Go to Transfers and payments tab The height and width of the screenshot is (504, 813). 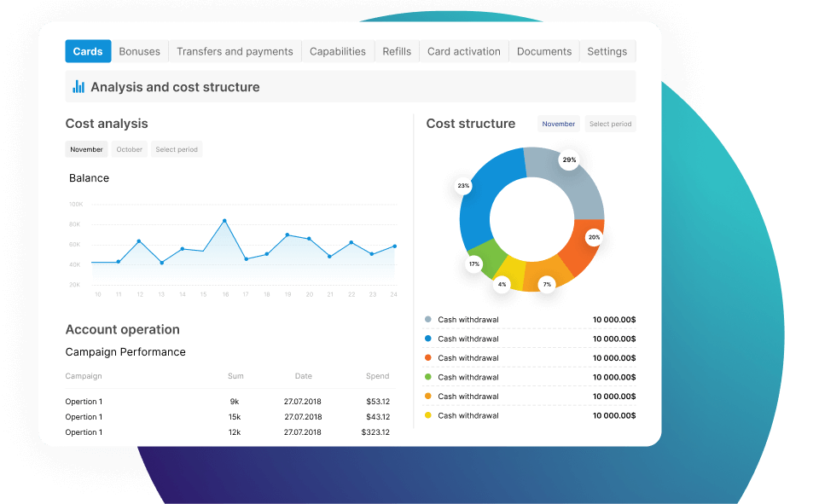[x=235, y=51]
